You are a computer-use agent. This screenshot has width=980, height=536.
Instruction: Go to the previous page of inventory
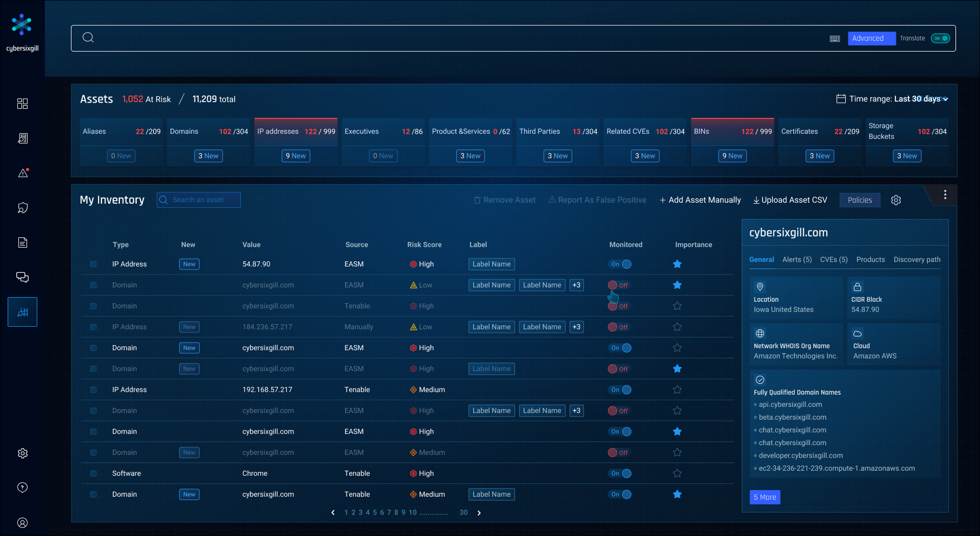point(333,513)
